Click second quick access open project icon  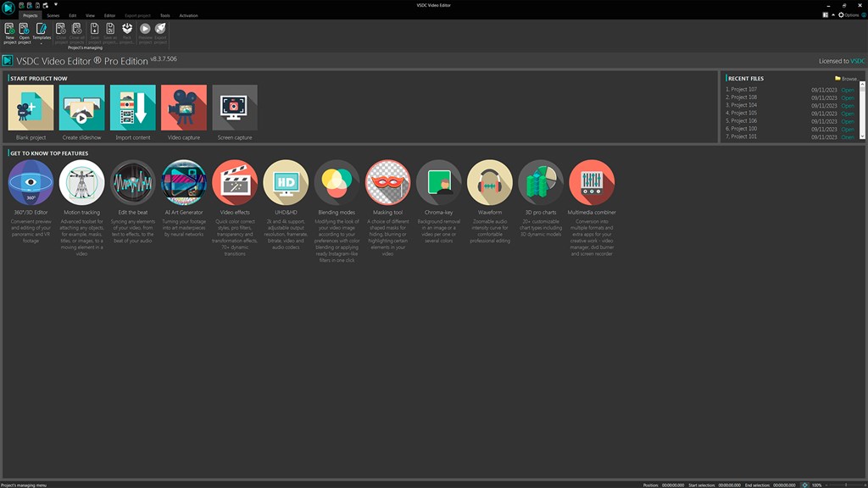(30, 5)
